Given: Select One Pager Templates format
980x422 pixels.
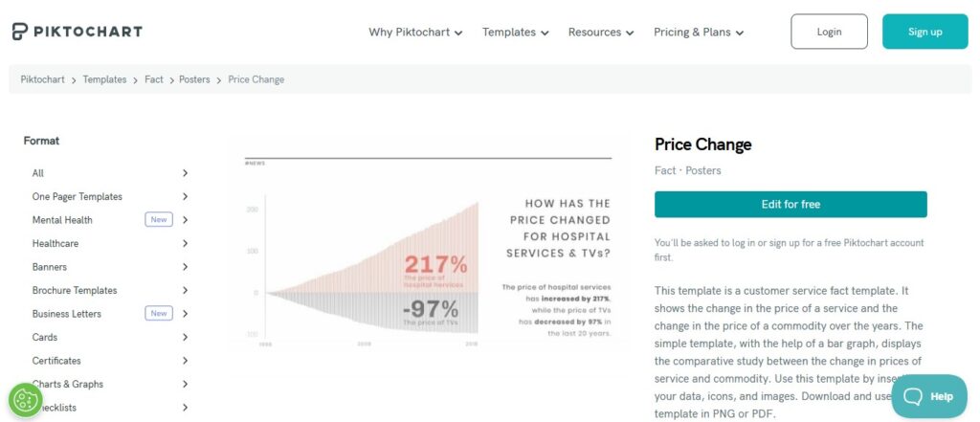Looking at the screenshot, I should tap(78, 196).
